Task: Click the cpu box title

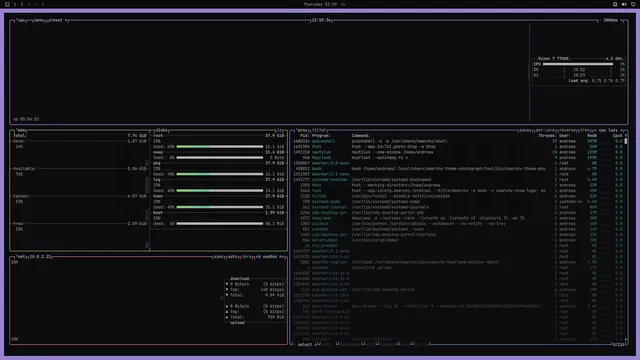Action: [22, 20]
